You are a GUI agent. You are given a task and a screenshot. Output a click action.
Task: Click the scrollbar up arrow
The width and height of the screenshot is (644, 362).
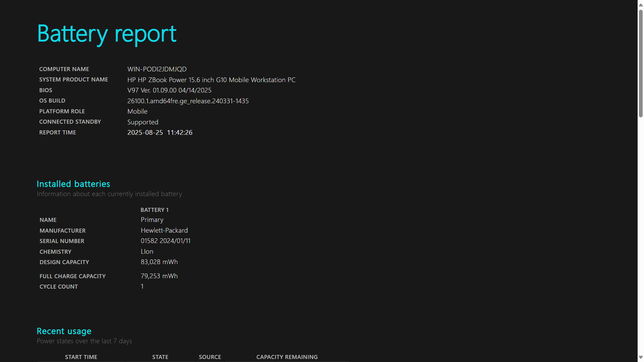641,5
